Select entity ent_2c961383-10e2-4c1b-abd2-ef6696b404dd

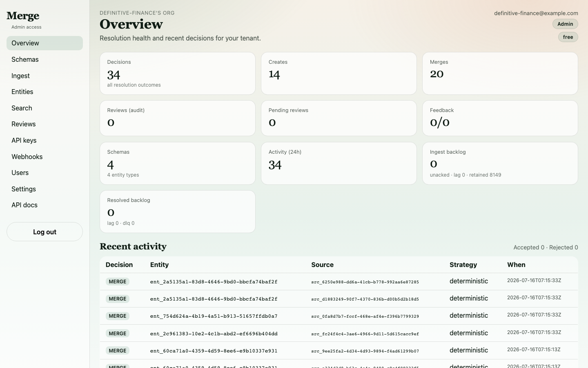point(214,334)
